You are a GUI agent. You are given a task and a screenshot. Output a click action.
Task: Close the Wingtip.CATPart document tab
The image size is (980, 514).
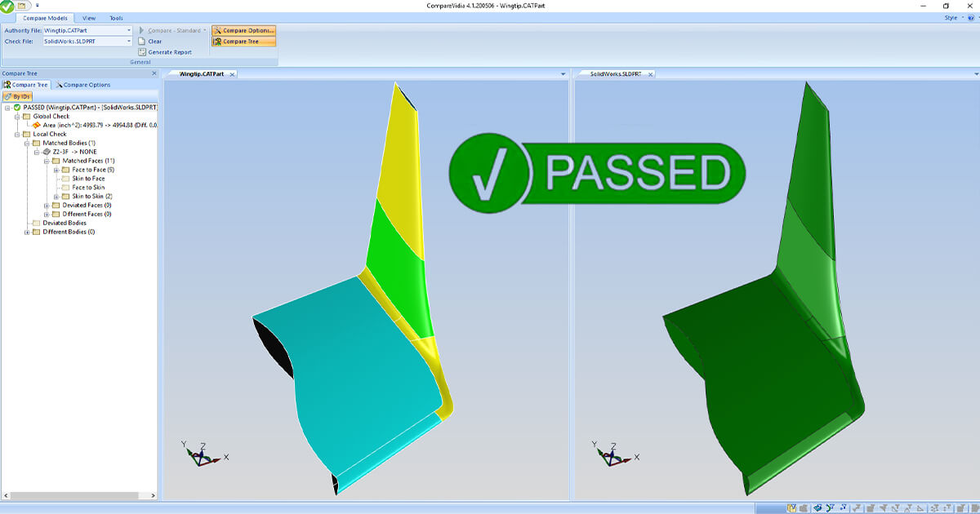point(232,74)
